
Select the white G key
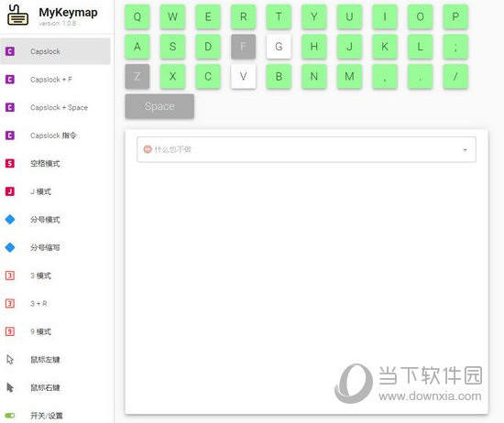point(279,47)
